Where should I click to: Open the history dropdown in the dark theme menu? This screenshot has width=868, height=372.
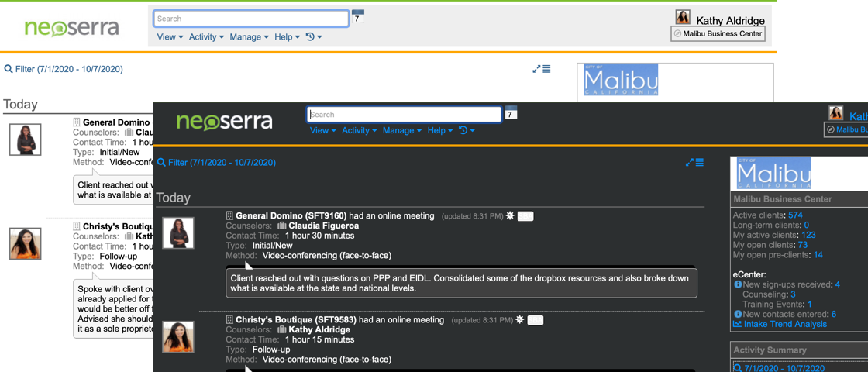pos(466,130)
